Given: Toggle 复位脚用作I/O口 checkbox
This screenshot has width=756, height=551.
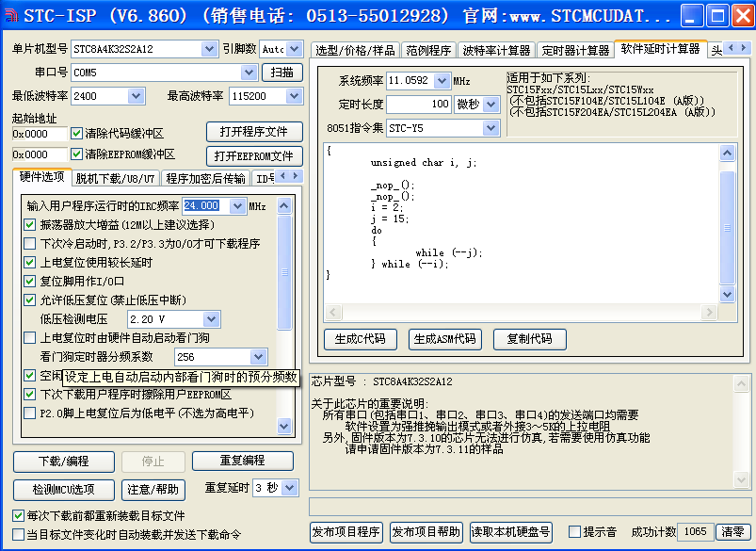Looking at the screenshot, I should (30, 281).
